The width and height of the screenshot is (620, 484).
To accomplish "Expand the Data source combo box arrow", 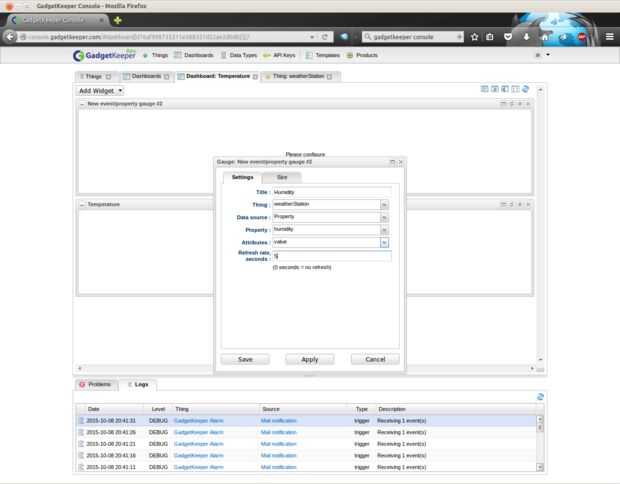I will pos(384,217).
